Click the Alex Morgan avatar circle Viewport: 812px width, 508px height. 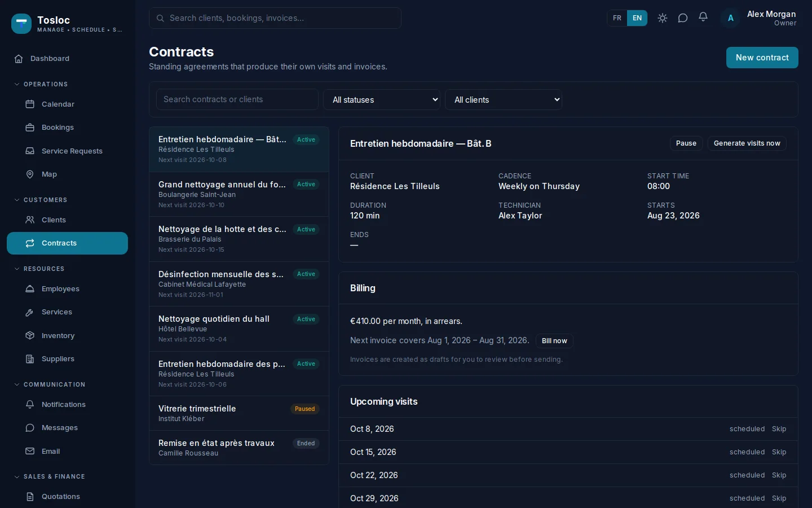[x=730, y=18]
